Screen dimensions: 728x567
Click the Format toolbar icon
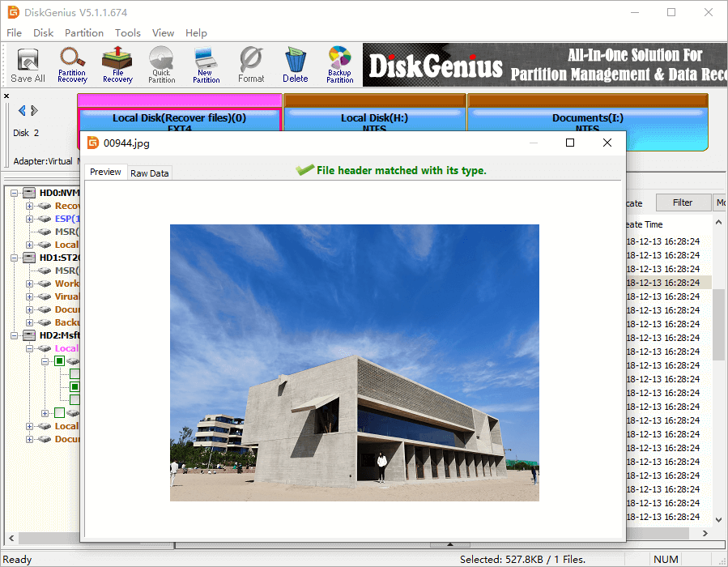click(x=251, y=64)
